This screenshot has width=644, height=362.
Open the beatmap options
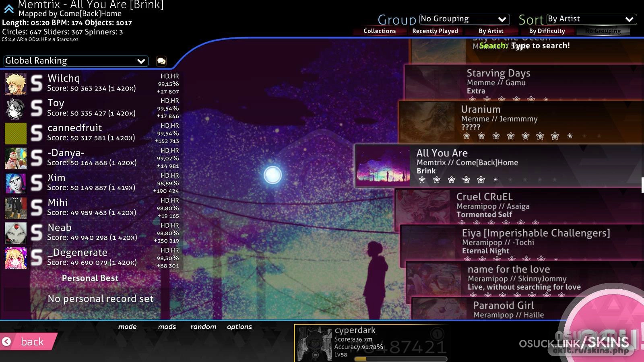[239, 327]
